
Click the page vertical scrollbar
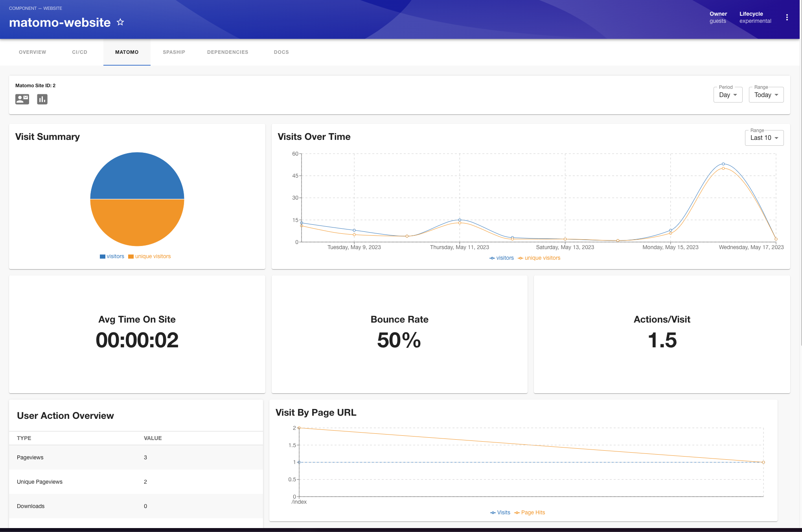[x=801, y=173]
